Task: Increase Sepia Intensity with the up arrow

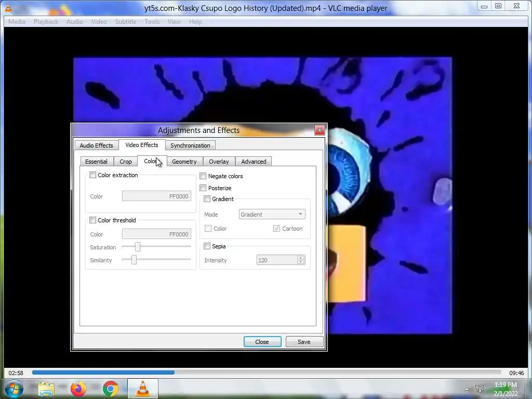Action: click(x=301, y=258)
